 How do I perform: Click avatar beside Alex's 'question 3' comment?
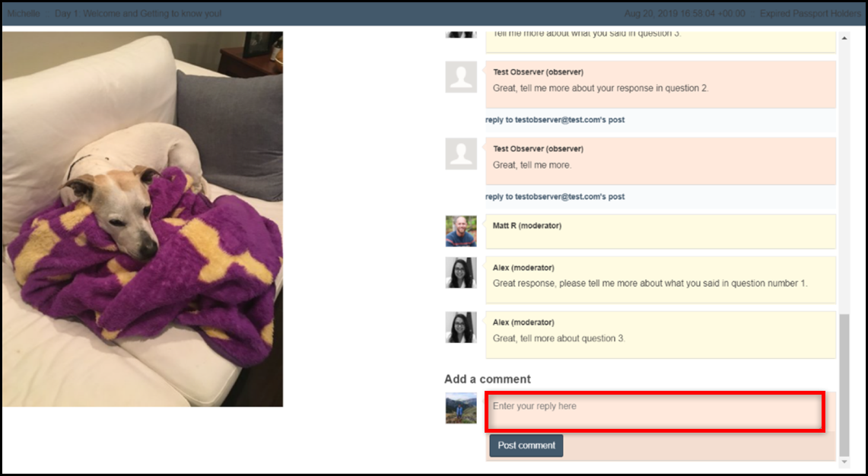461,327
